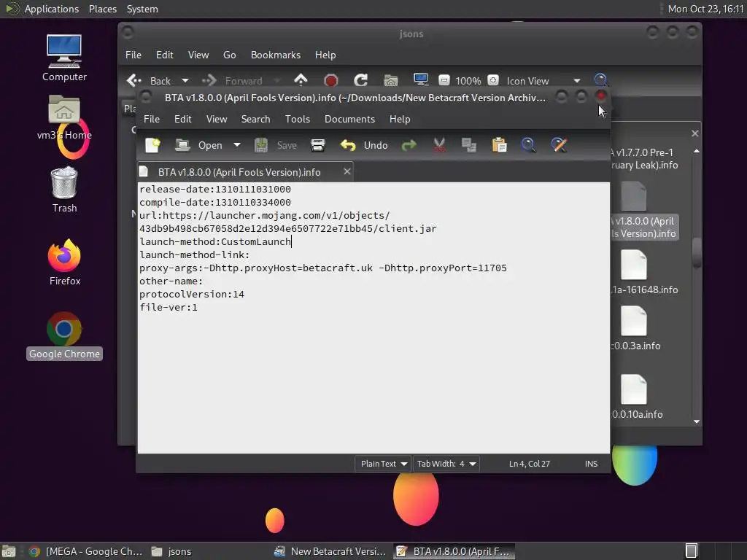
Task: Switch to New Betacraft Versi... taskbar entry
Action: [330, 551]
